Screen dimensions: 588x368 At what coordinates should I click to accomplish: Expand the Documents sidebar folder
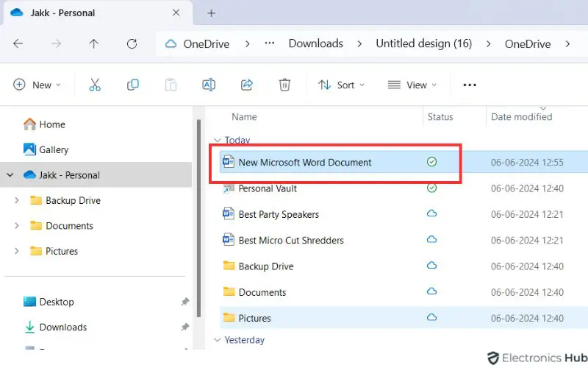tap(16, 226)
